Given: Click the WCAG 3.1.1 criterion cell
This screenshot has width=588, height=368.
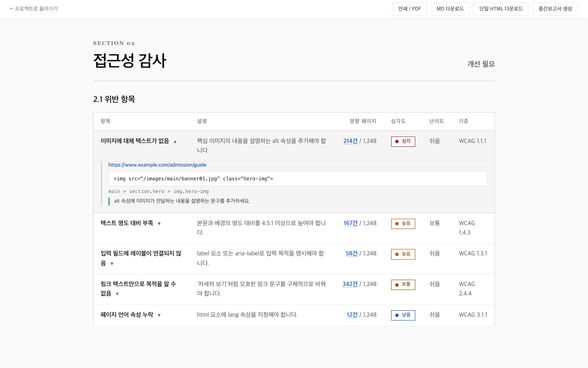Looking at the screenshot, I should [473, 315].
